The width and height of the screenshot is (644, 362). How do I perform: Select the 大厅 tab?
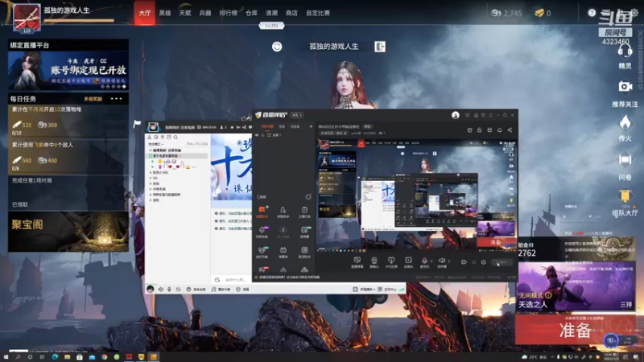coord(145,13)
